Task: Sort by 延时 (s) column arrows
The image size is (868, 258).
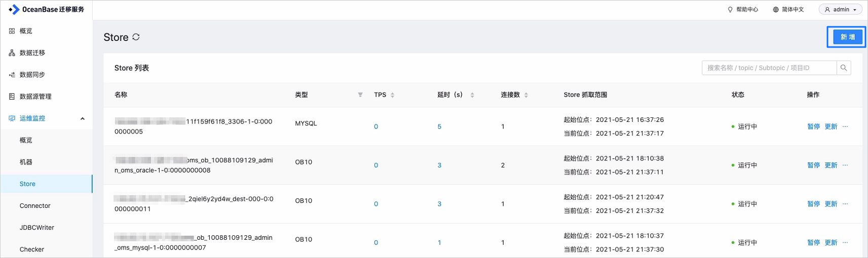Action: [472, 95]
